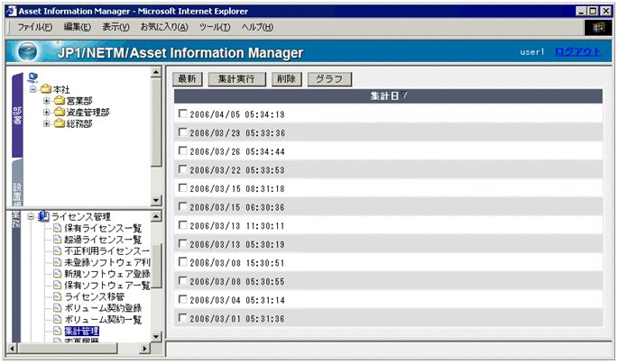The width and height of the screenshot is (618, 364).
Task: Check the 2006/03/01 05:31:36 checkbox
Action: click(x=182, y=318)
